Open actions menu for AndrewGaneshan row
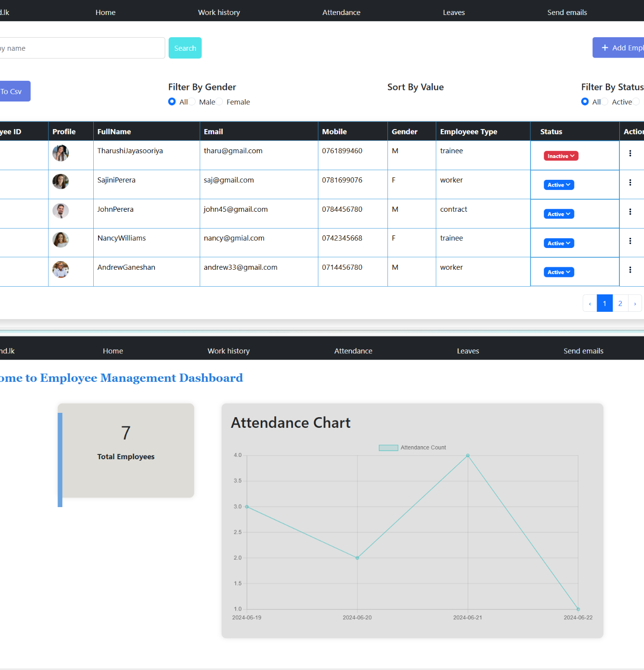This screenshot has height=670, width=644. [x=630, y=270]
